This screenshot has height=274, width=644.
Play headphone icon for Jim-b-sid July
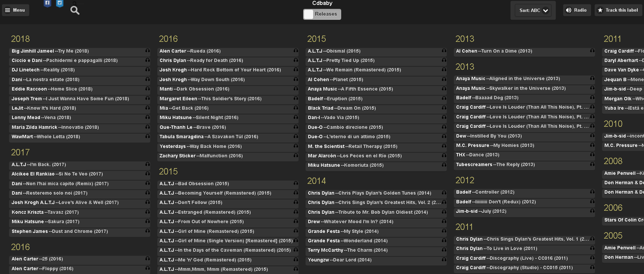pos(592,211)
